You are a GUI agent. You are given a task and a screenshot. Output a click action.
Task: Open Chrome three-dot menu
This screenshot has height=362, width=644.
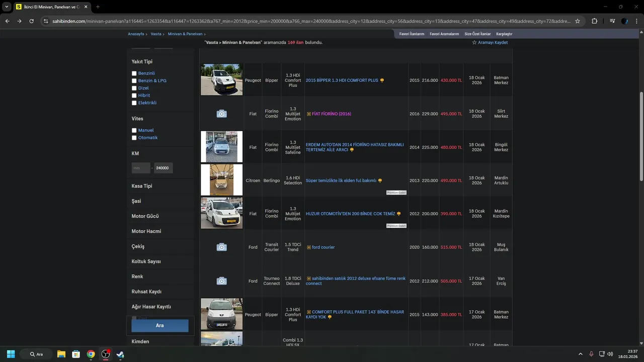pyautogui.click(x=636, y=21)
